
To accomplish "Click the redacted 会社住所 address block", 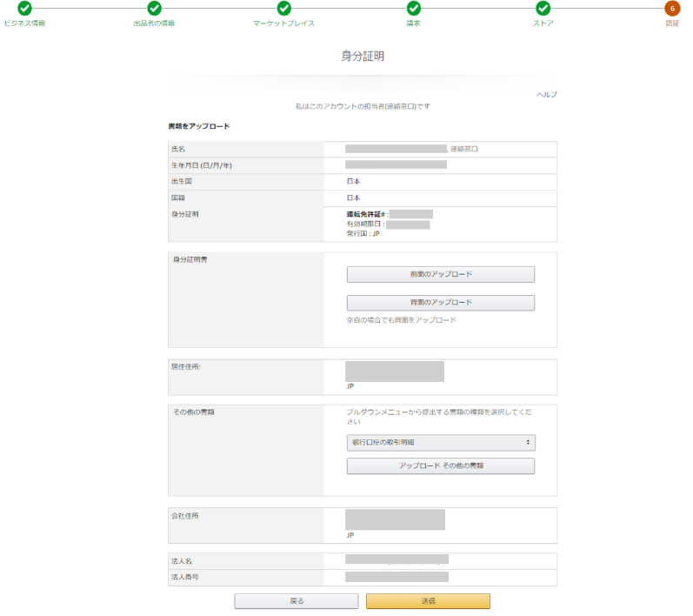I will (x=395, y=519).
